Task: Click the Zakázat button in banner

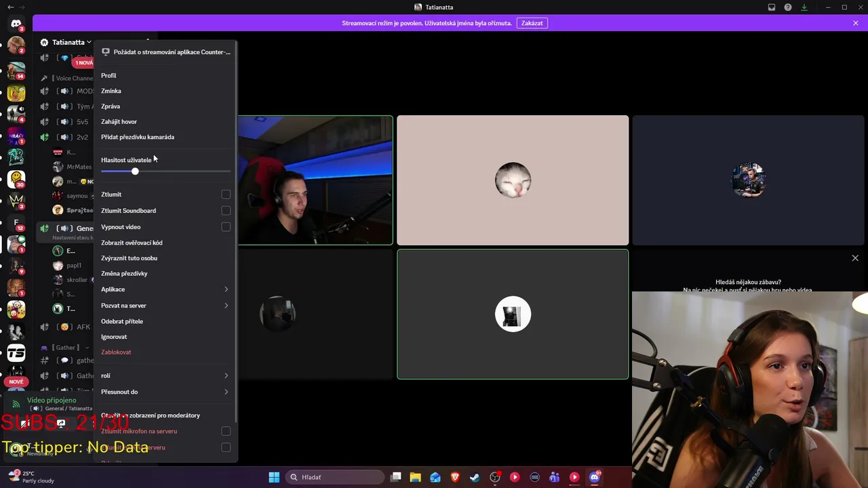Action: (x=532, y=23)
